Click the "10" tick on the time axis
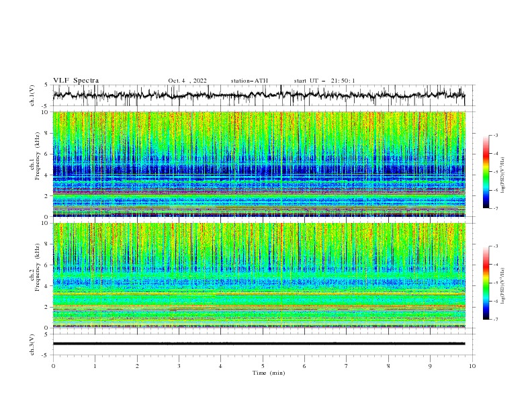 coord(472,366)
